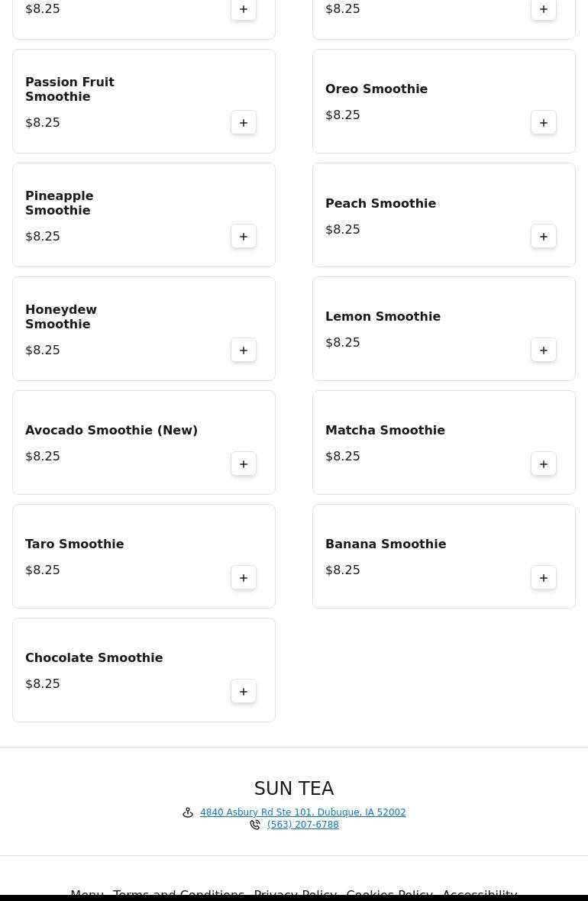This screenshot has width=588, height=901.
Task: Go to Menu link in footer
Action: (x=87, y=894)
